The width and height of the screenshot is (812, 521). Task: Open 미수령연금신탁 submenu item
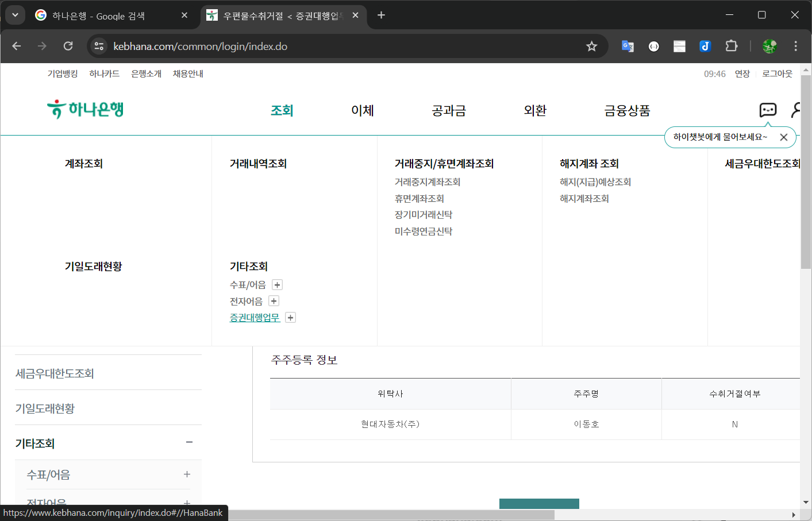click(x=424, y=231)
